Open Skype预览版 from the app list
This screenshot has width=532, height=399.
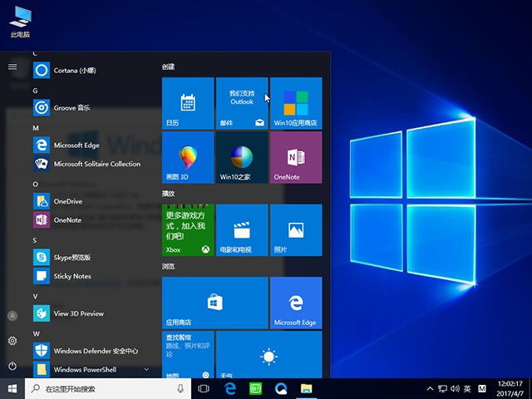click(x=71, y=258)
